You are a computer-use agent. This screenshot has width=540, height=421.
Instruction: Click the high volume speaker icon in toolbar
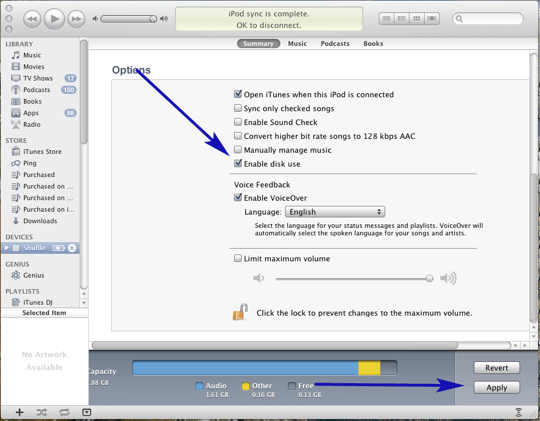[x=164, y=19]
